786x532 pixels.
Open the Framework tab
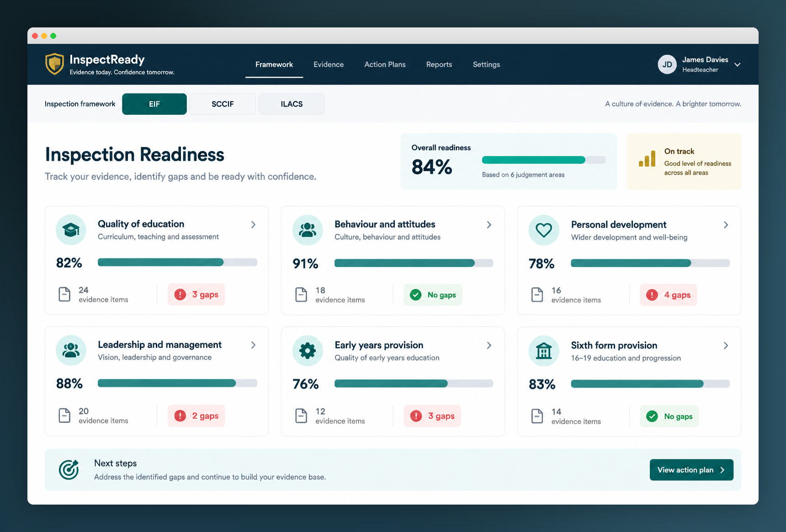point(274,64)
